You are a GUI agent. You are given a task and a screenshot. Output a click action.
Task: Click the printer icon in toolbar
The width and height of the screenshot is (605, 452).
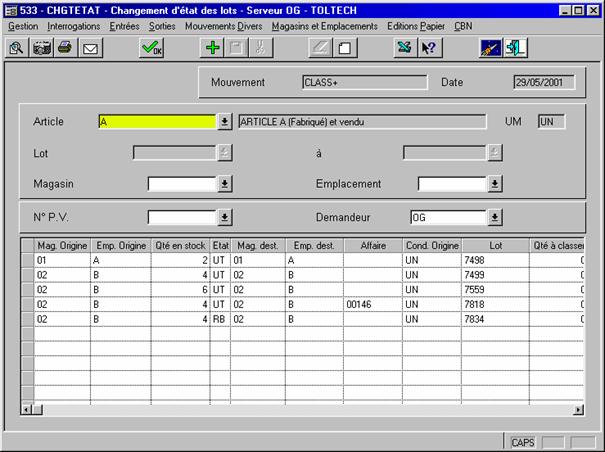coord(65,48)
